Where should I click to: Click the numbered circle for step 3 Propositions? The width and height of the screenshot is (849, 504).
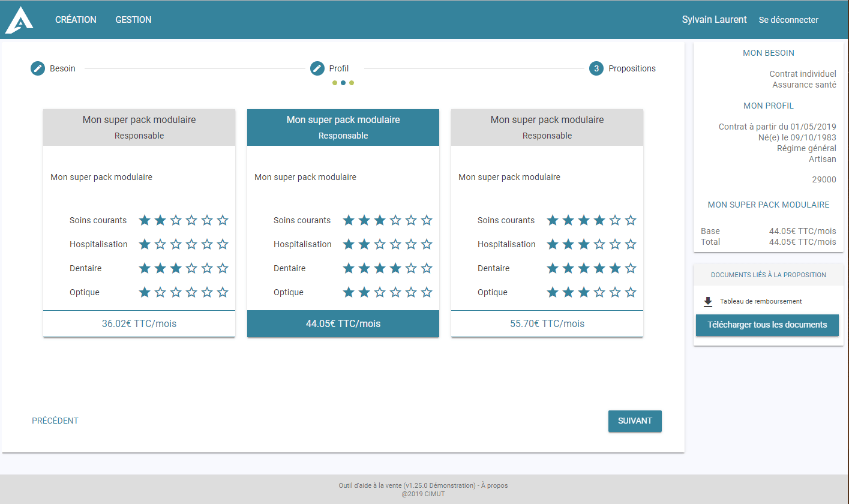(596, 68)
